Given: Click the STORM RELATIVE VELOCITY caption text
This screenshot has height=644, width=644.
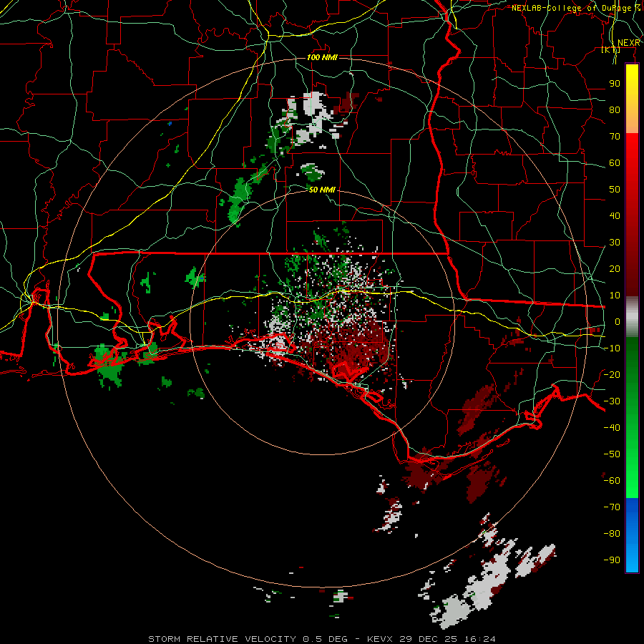Looking at the screenshot, I should coord(222,639).
